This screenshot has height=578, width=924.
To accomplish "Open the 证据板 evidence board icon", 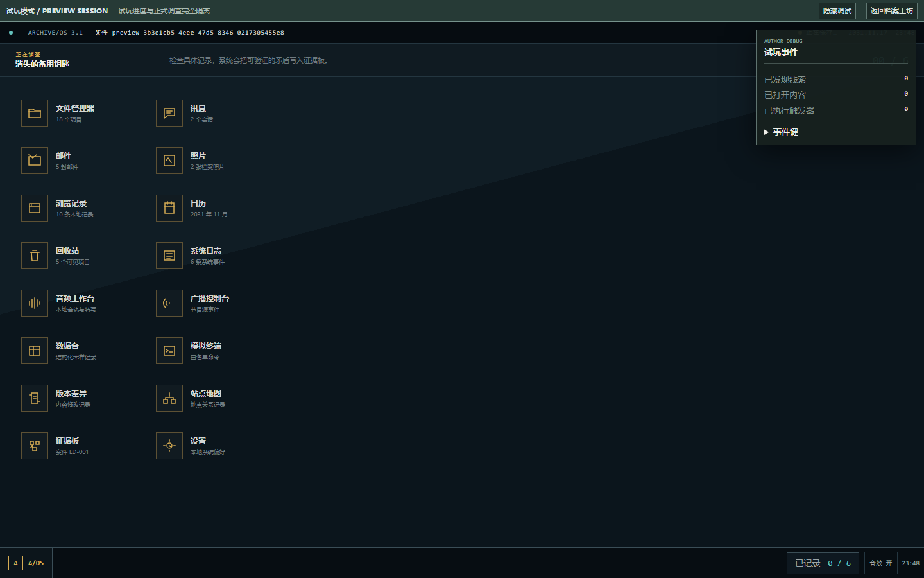I will pos(35,446).
